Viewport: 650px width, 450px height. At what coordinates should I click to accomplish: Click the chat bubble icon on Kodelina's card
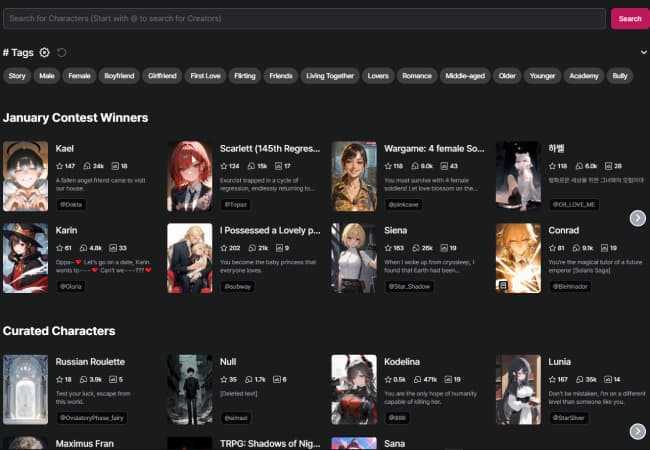click(x=416, y=380)
